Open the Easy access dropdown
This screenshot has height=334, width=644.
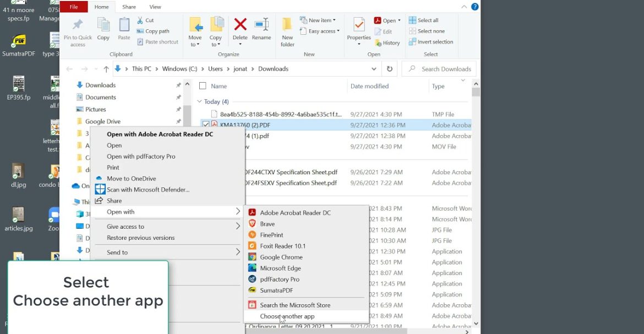(320, 31)
